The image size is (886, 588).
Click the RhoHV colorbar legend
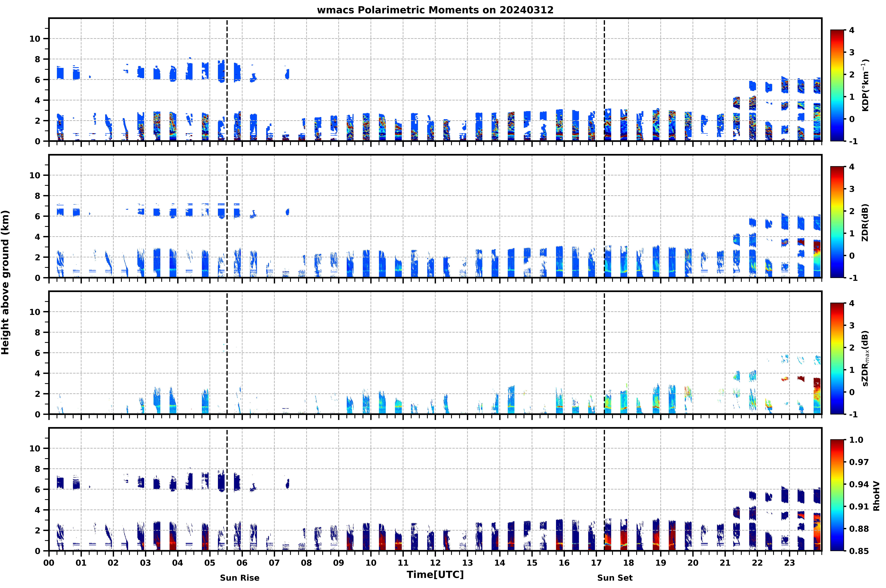(x=837, y=495)
